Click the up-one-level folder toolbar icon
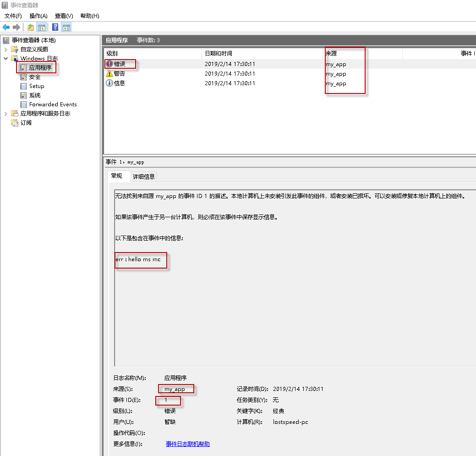476x456 pixels. [x=31, y=27]
